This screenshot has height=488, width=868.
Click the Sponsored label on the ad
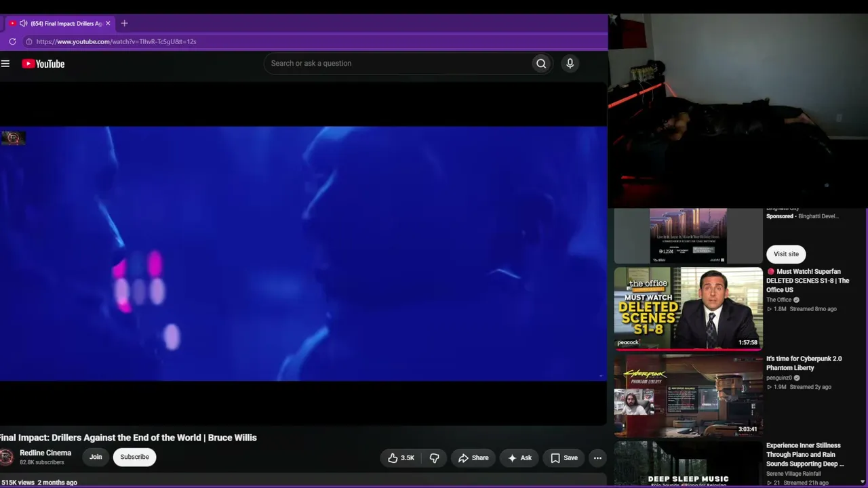(780, 216)
